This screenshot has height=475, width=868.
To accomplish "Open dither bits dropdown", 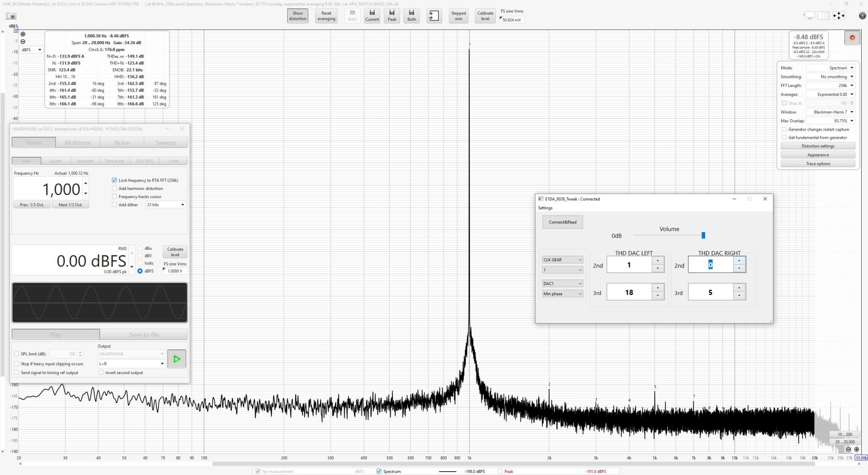I will tap(165, 204).
